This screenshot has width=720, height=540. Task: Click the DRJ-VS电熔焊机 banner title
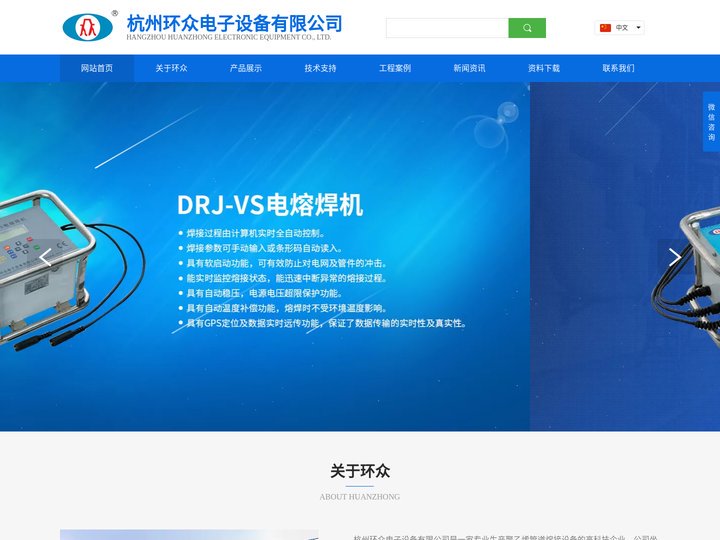(270, 205)
